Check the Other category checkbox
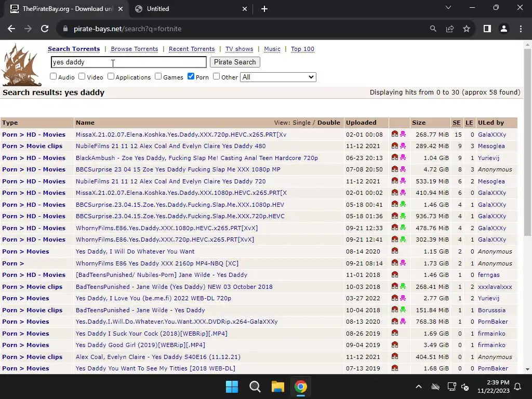Image resolution: width=532 pixels, height=399 pixels. [x=217, y=76]
